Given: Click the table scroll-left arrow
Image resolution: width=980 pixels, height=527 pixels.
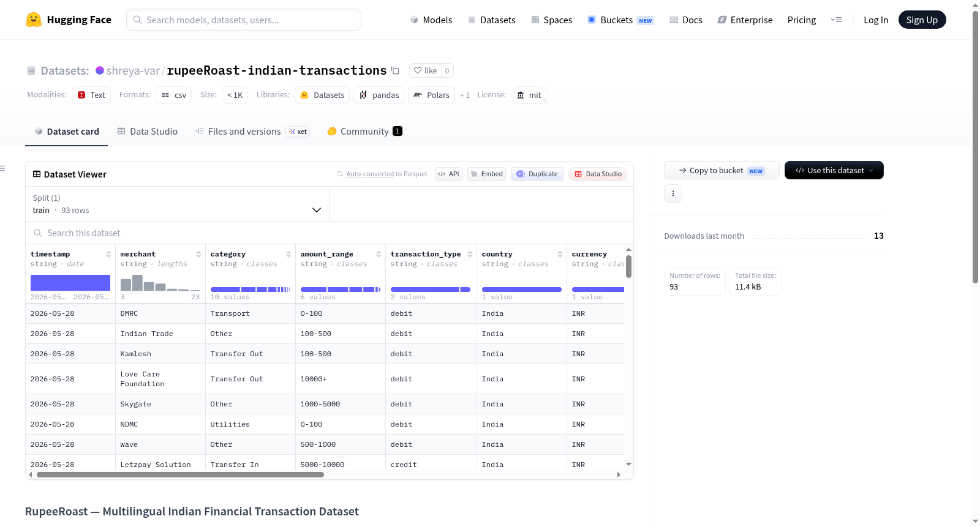Looking at the screenshot, I should pos(30,474).
